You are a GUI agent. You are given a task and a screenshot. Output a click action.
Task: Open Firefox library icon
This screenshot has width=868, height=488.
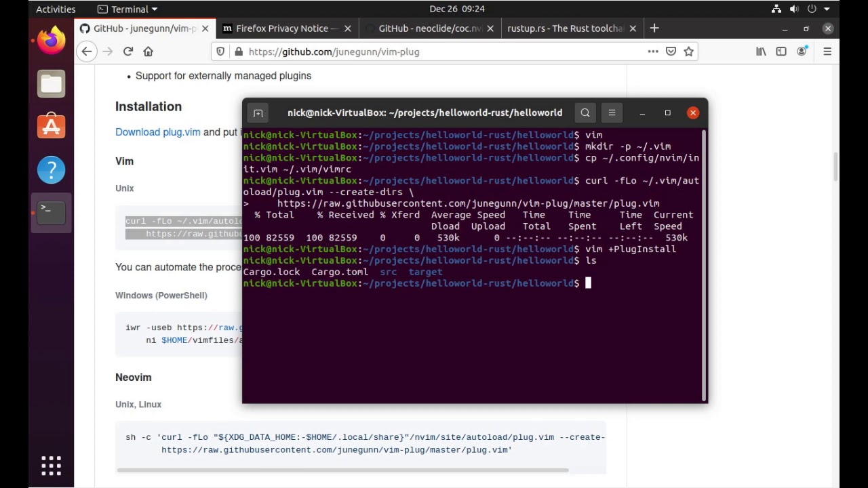click(x=761, y=52)
